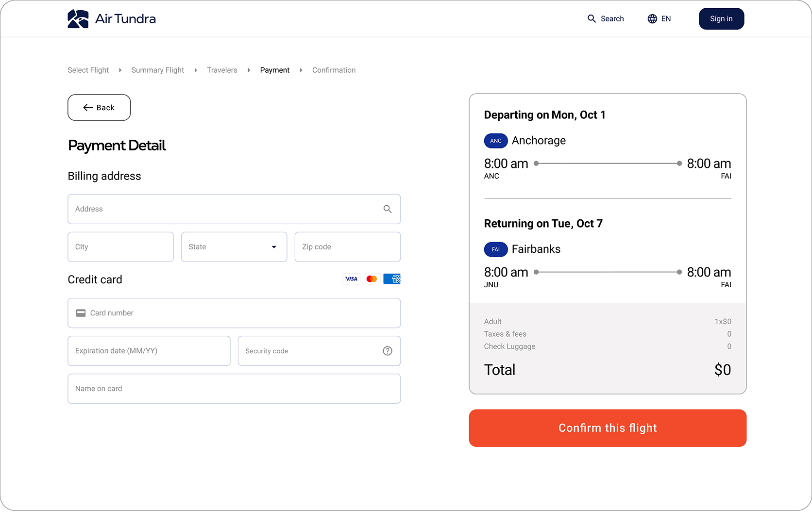Focus the City input field

(x=120, y=247)
